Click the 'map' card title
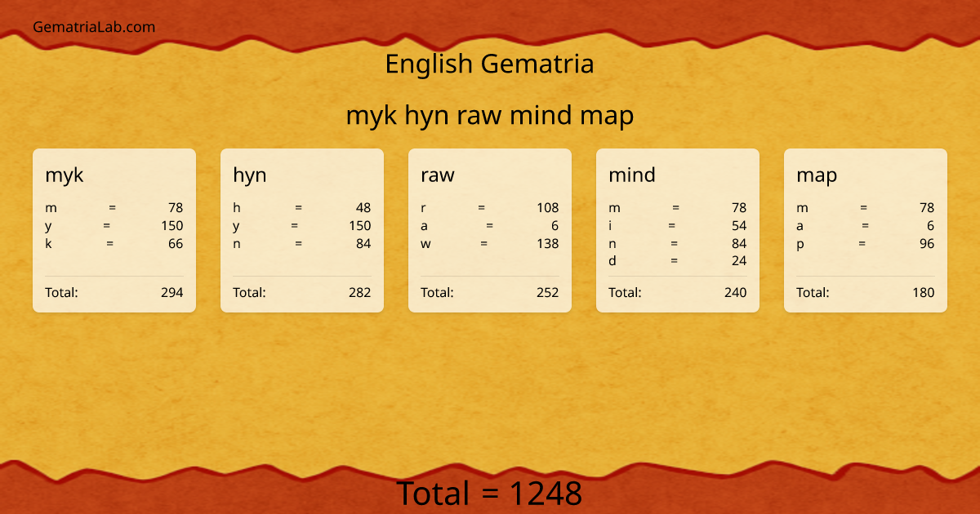The width and height of the screenshot is (980, 514). pyautogui.click(x=817, y=175)
